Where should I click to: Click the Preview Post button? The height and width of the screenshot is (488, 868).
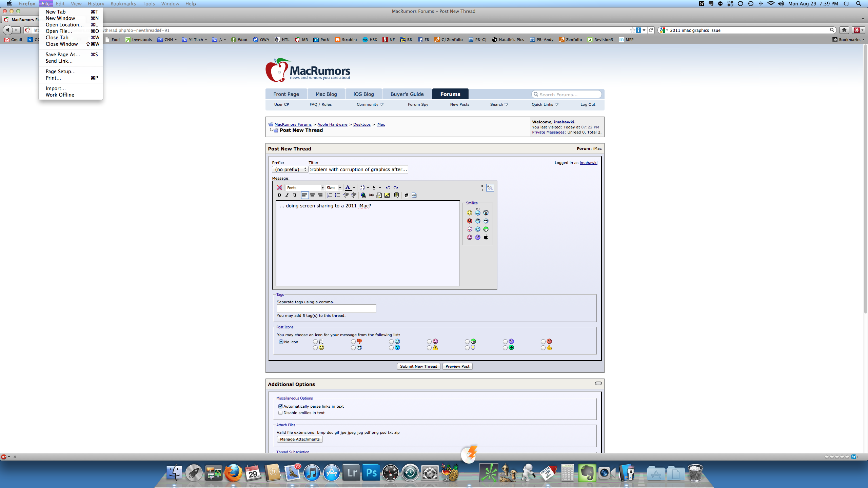[457, 366]
